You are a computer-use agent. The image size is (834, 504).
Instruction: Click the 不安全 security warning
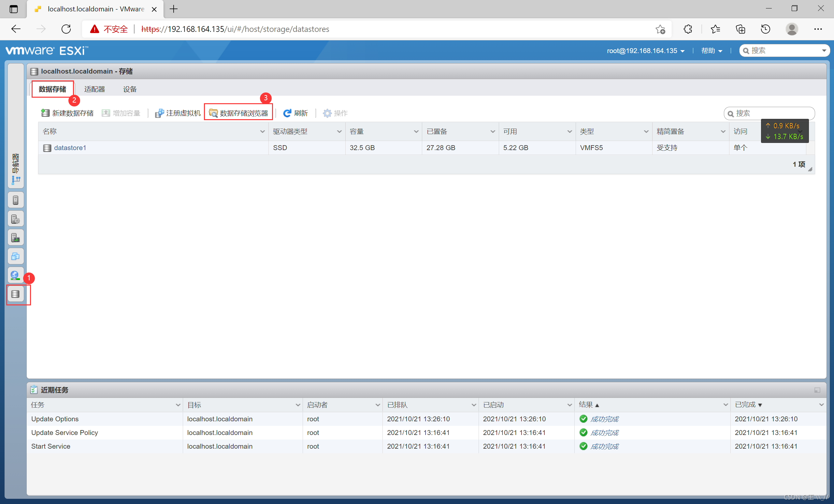point(109,29)
